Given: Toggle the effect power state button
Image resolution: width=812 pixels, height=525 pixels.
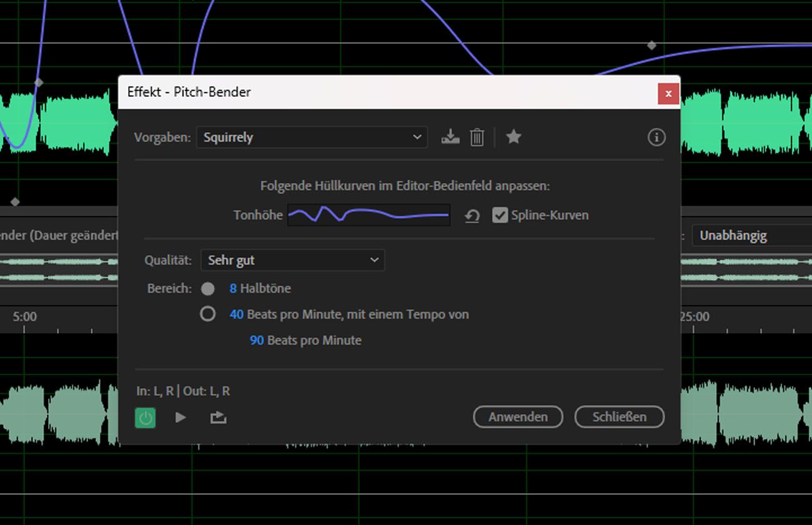Looking at the screenshot, I should [146, 417].
